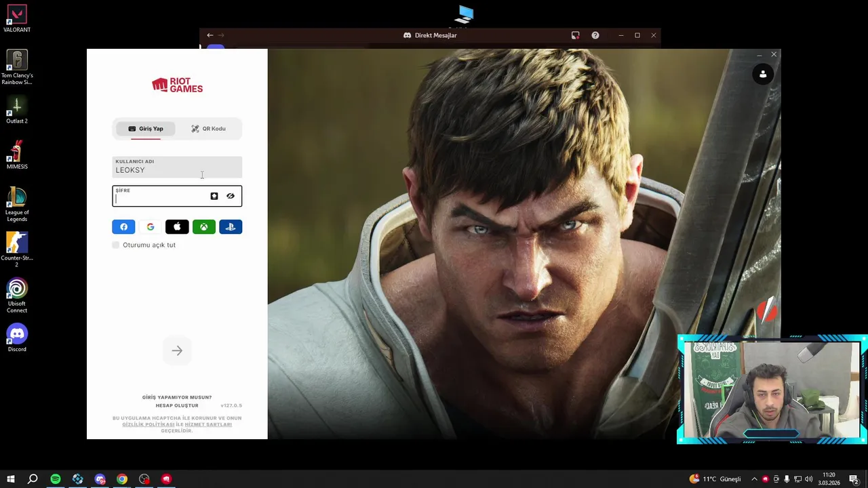Screen dimensions: 868x488
Task: Open OBS Studio from the taskbar
Action: pos(144,479)
